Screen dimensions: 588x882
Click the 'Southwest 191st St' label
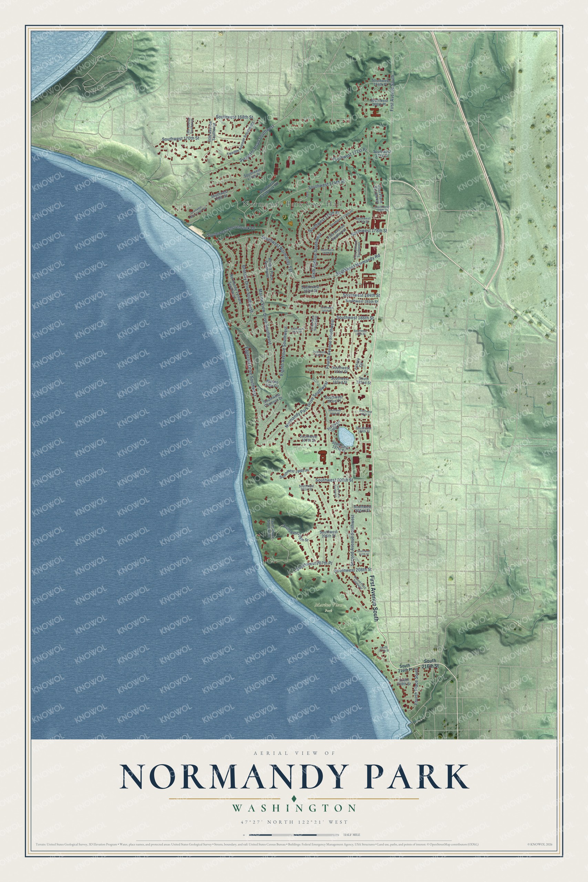(x=340, y=369)
